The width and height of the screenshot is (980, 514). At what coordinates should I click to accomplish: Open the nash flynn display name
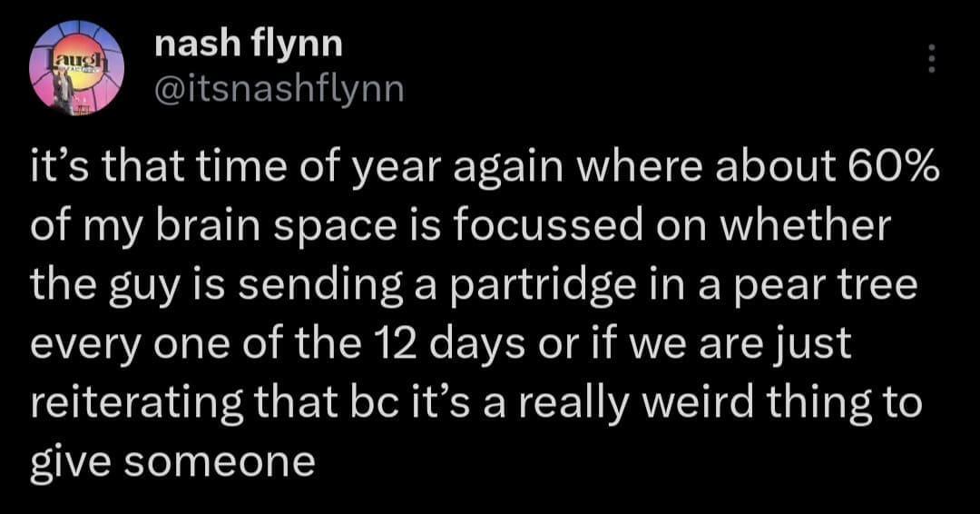[248, 43]
